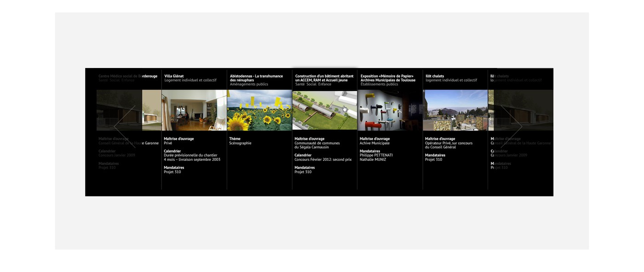Open the Exposition «Mémoire de Papier» title

pos(388,78)
